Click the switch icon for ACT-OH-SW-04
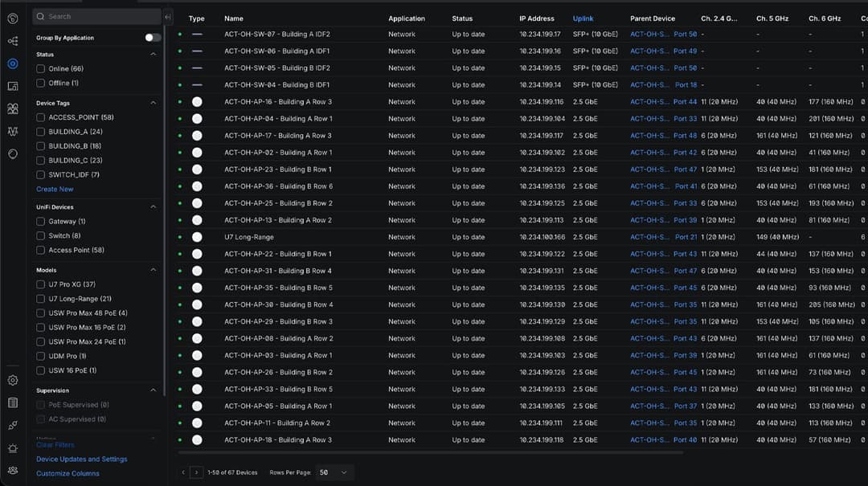The width and height of the screenshot is (868, 486). 197,84
